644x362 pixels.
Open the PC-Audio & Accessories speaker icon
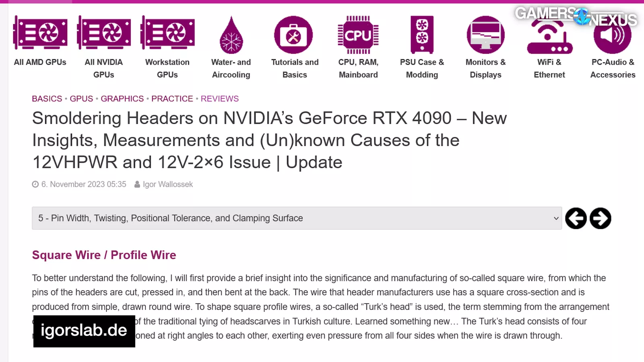612,38
